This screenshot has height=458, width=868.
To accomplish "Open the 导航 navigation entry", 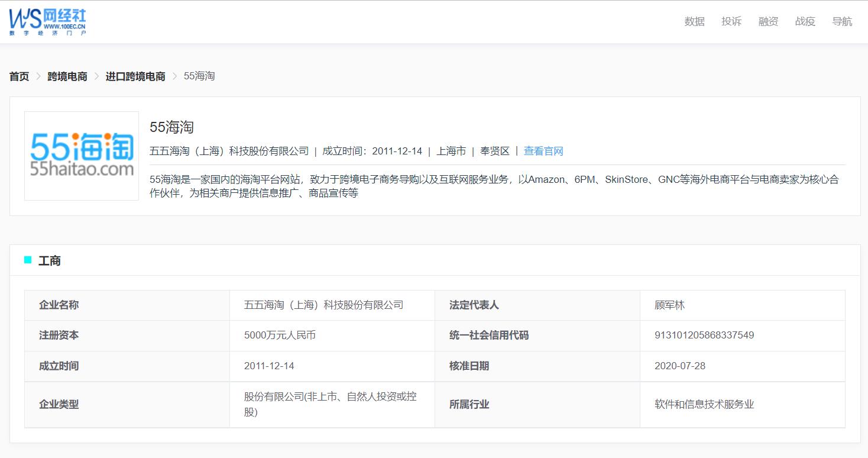I will [x=842, y=21].
